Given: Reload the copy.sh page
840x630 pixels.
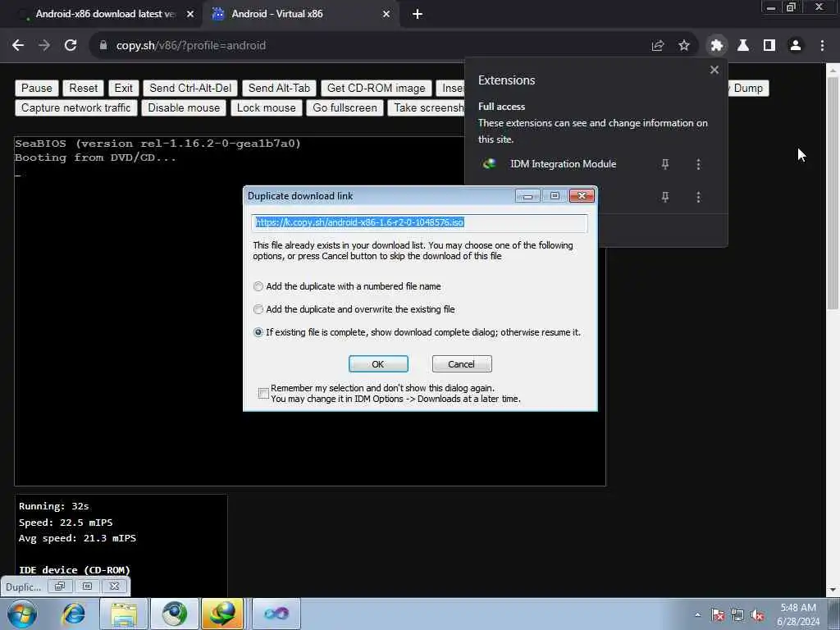Looking at the screenshot, I should (x=71, y=46).
